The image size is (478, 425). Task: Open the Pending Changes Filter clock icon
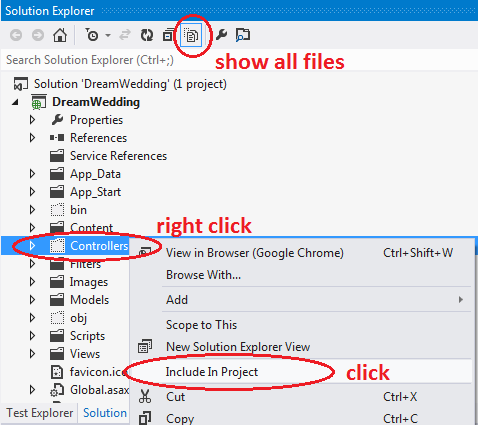(x=92, y=35)
